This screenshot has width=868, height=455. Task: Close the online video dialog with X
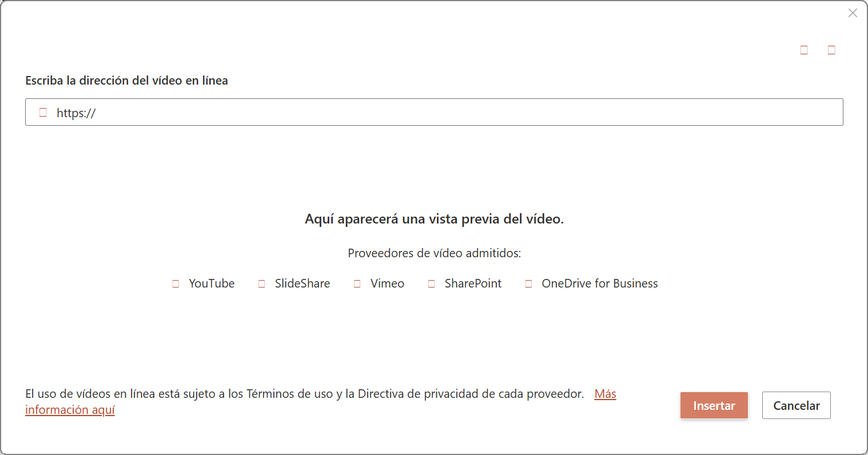(x=853, y=13)
